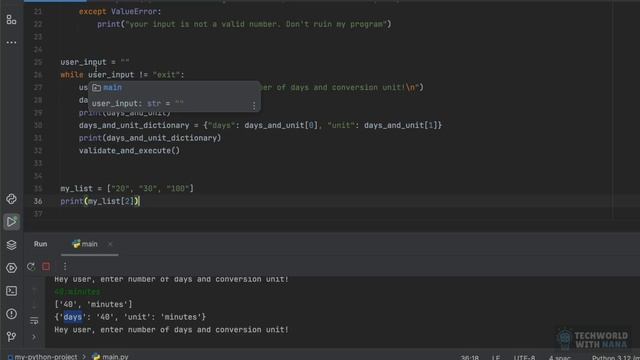Viewport: 640px width, 360px height.
Task: Open the Python 3.12 interpreter selector
Action: tap(616, 357)
